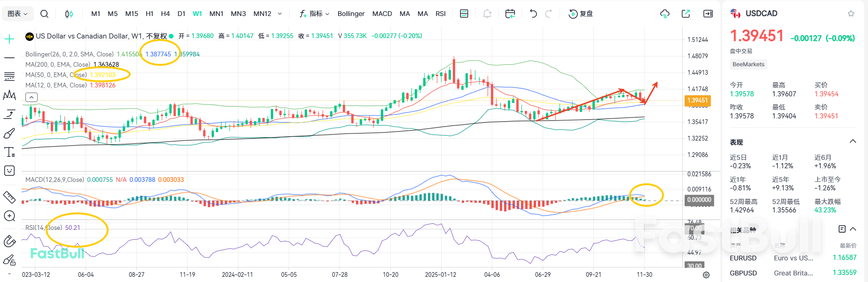Activate the ruler measure tool
The image size is (868, 282).
pyautogui.click(x=9, y=197)
